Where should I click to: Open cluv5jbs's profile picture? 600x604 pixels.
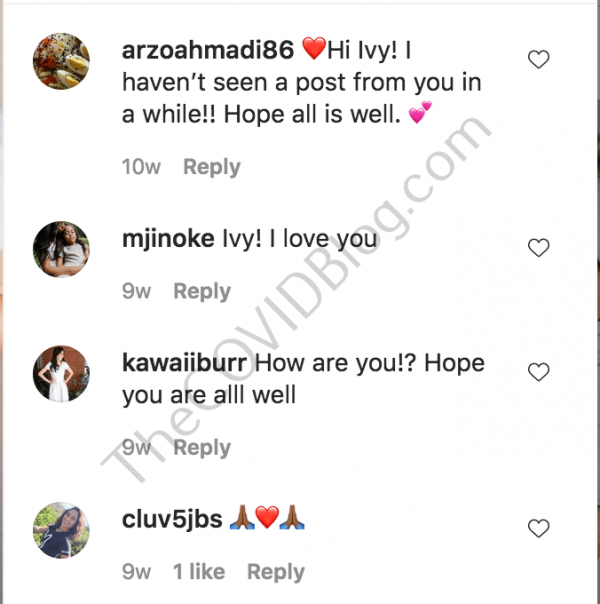click(61, 530)
